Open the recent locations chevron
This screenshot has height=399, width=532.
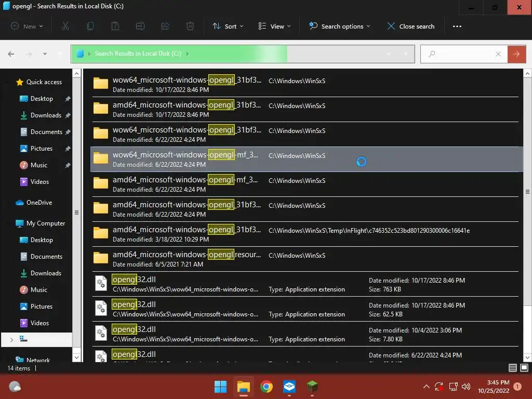click(45, 54)
